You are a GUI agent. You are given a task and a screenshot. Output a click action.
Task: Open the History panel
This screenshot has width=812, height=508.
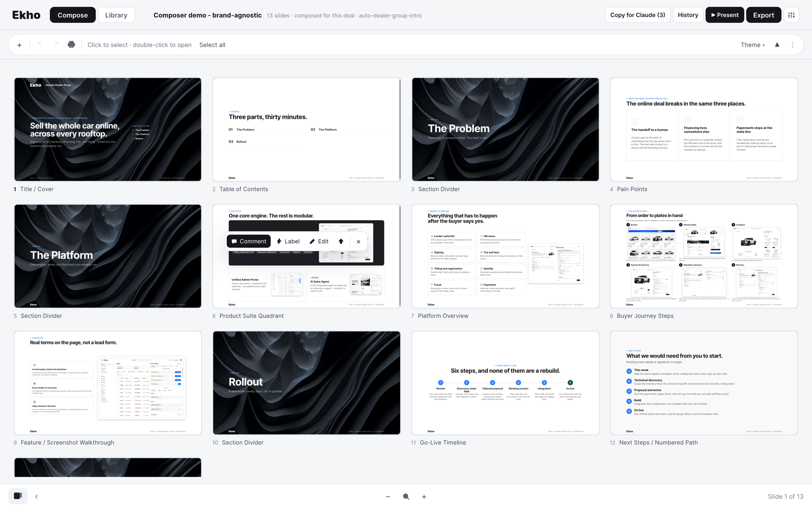(x=688, y=15)
